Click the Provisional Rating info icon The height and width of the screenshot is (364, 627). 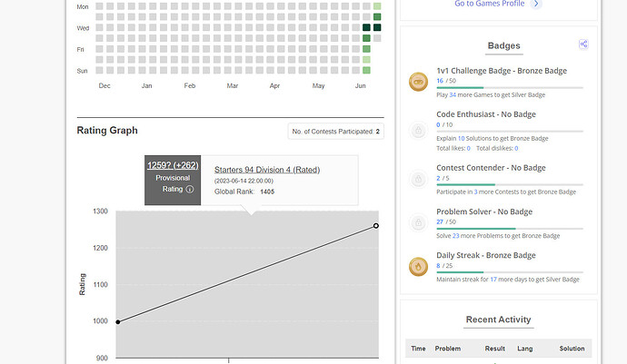point(190,189)
